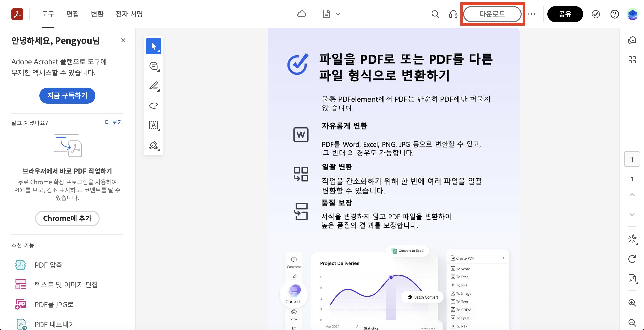Switch to the 편집 tab
644x330 pixels.
tap(72, 14)
